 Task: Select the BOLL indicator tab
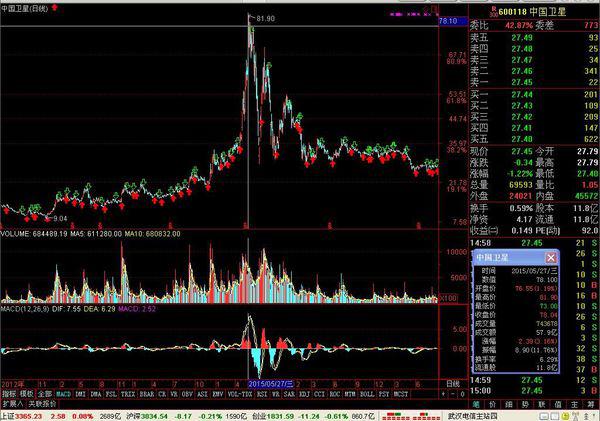367,393
